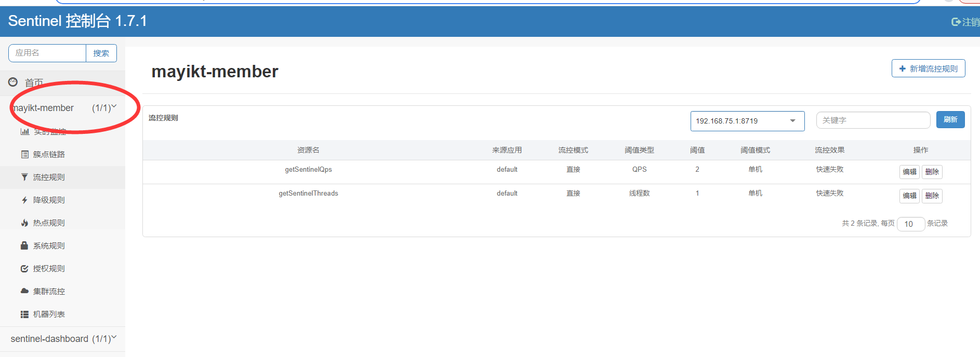Image resolution: width=980 pixels, height=357 pixels.
Task: Open the 簇点链路 menu item
Action: (62, 154)
